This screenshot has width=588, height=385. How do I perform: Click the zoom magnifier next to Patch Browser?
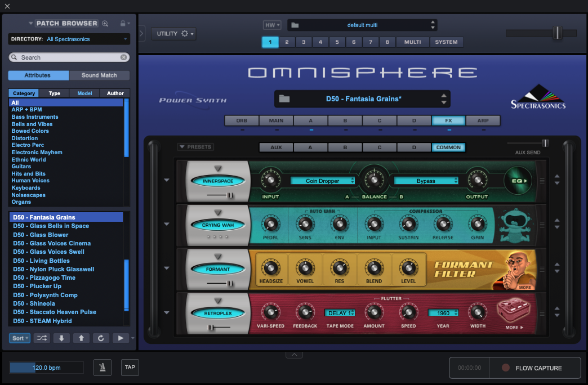105,23
